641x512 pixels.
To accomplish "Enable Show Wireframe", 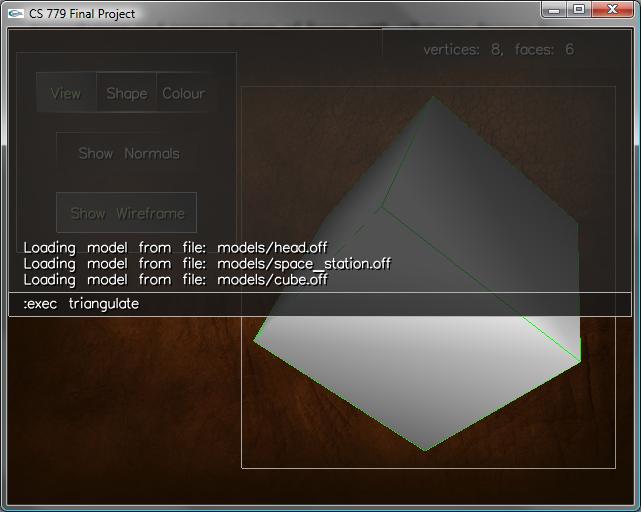I will pyautogui.click(x=127, y=213).
